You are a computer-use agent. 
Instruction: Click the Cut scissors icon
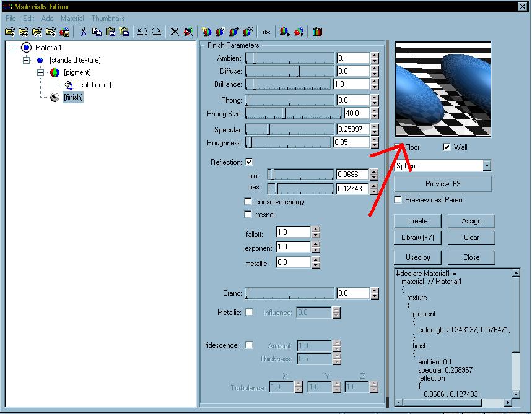pyautogui.click(x=83, y=32)
